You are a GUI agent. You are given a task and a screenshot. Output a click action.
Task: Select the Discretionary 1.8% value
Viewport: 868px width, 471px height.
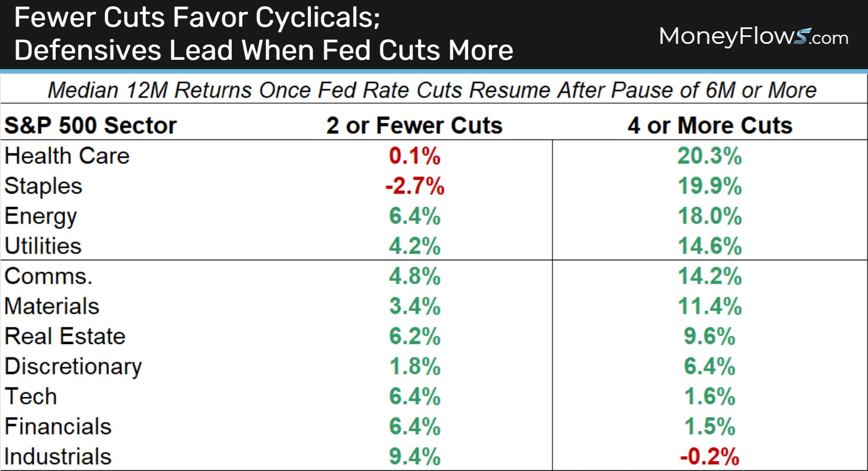415,367
